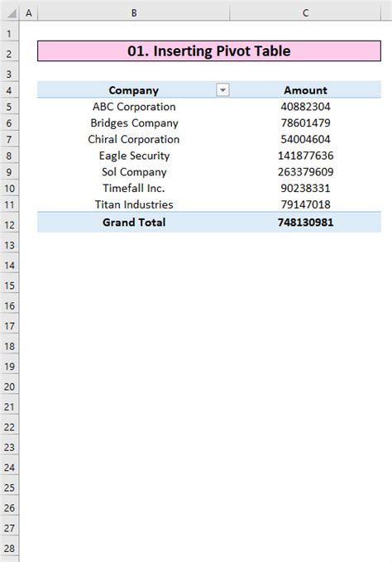Select the grand total value 748130981
The height and width of the screenshot is (562, 392).
pos(305,222)
